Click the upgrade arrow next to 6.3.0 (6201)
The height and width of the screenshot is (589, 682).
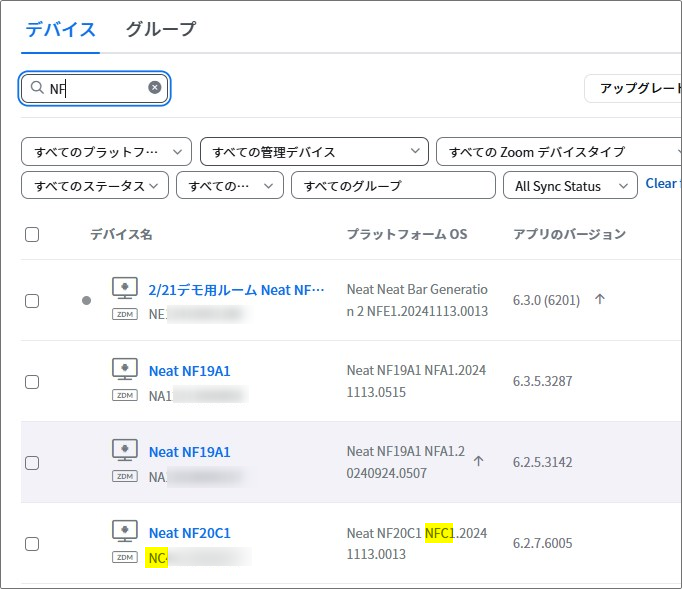600,299
